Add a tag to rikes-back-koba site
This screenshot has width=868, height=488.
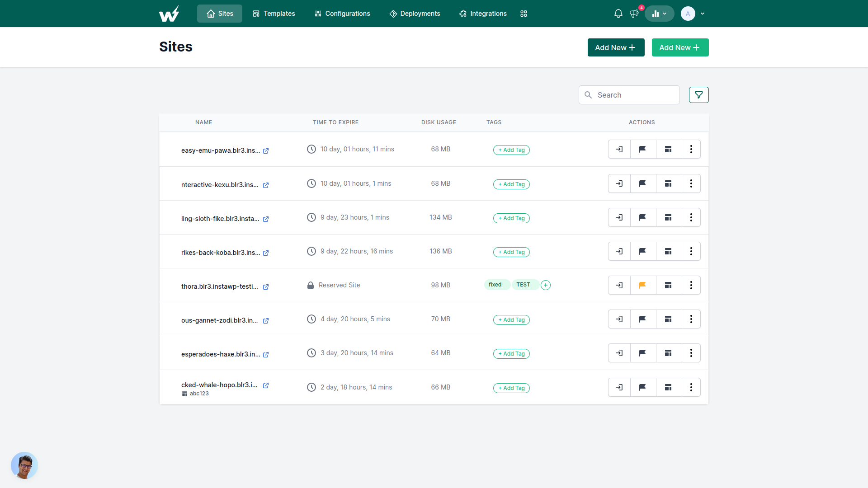[x=511, y=252]
